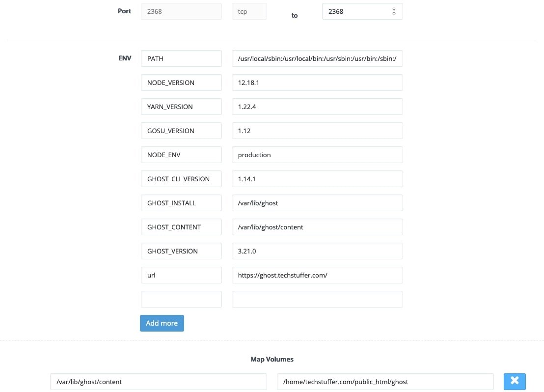Edit the Map Volumes /var/lib/ghost/content field
The width and height of the screenshot is (544, 392).
pos(159,382)
